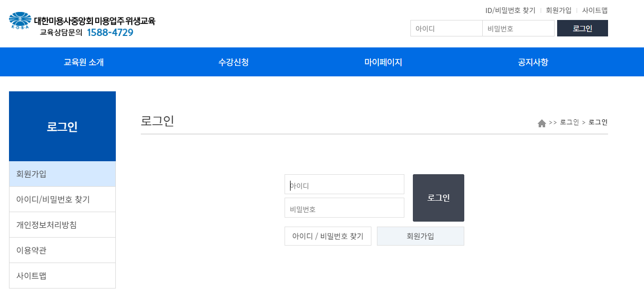Click phone number 1588-4729 text
This screenshot has height=293, width=644.
click(x=110, y=32)
